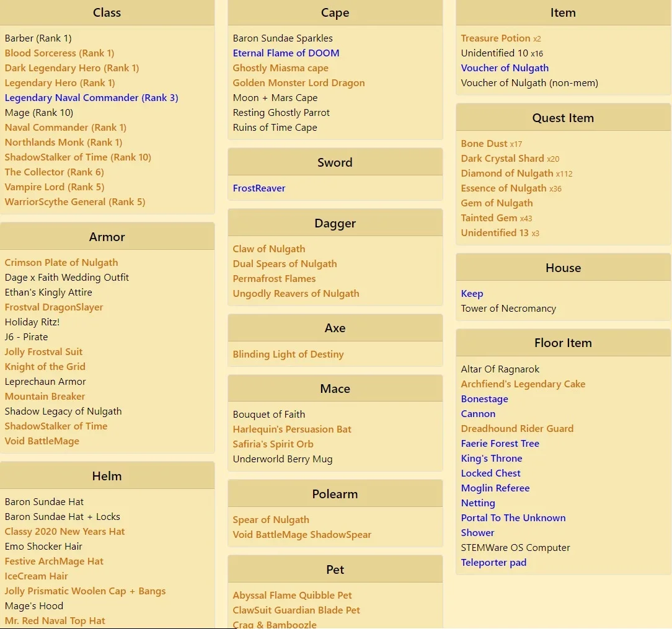Click Classy 2020 New Years Hat link

pos(64,531)
